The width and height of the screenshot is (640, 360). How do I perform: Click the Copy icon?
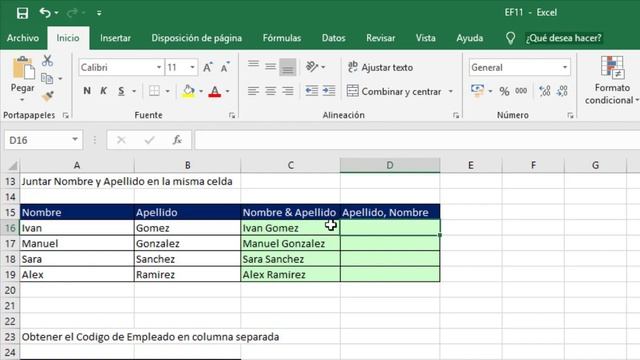pos(47,78)
